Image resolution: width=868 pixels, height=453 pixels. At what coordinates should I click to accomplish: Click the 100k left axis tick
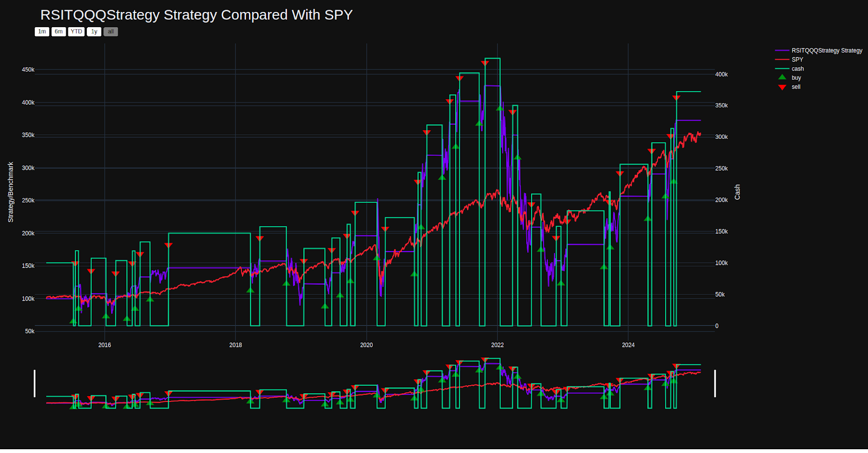(x=28, y=299)
